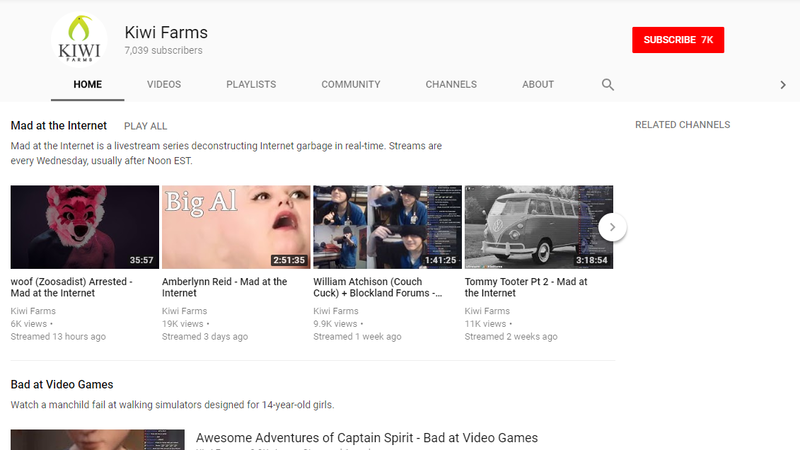Open Awesome Adventures of Captain Spirit video title
The image size is (800, 450).
pyautogui.click(x=366, y=438)
